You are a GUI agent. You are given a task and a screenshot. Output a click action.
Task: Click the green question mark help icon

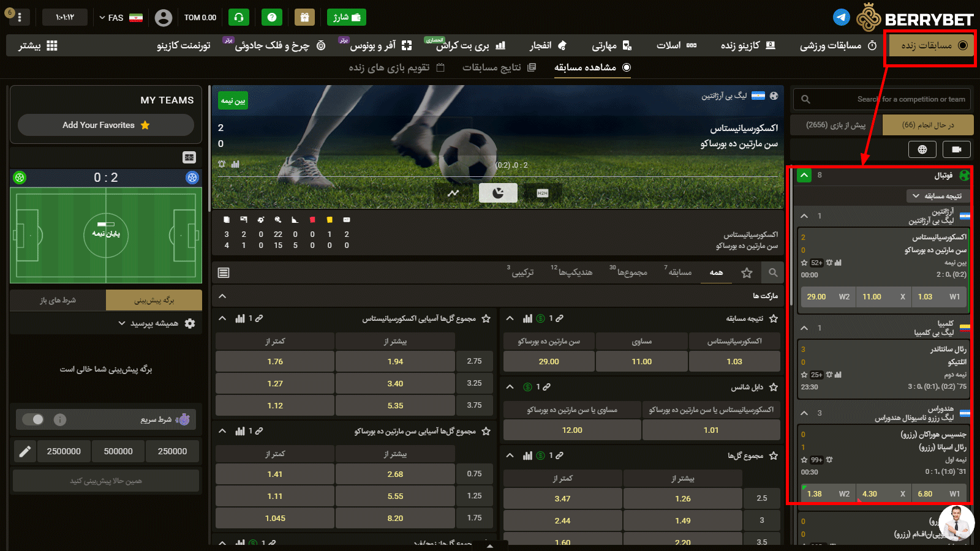pos(272,17)
